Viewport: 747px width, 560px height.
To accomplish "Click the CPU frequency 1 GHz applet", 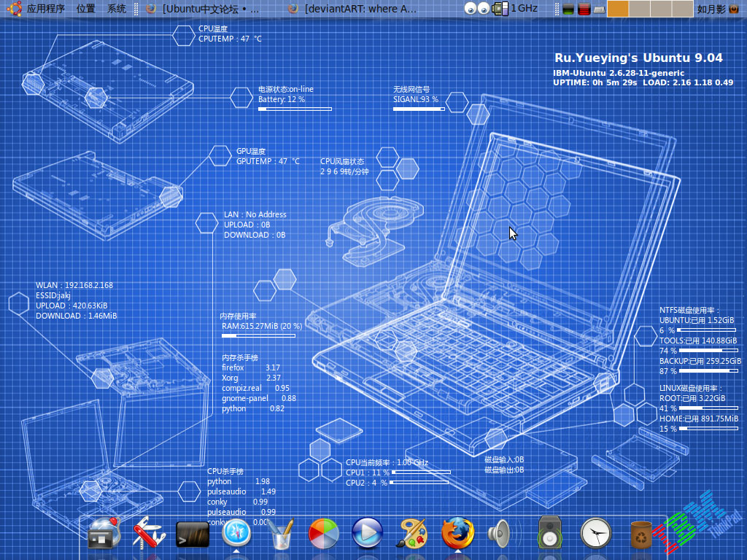I will (515, 9).
